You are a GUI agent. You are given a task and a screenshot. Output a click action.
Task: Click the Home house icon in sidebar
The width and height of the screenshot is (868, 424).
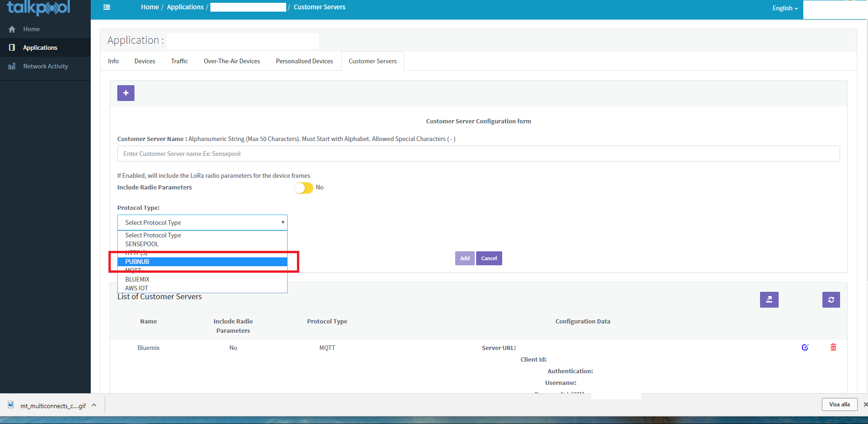tap(12, 29)
